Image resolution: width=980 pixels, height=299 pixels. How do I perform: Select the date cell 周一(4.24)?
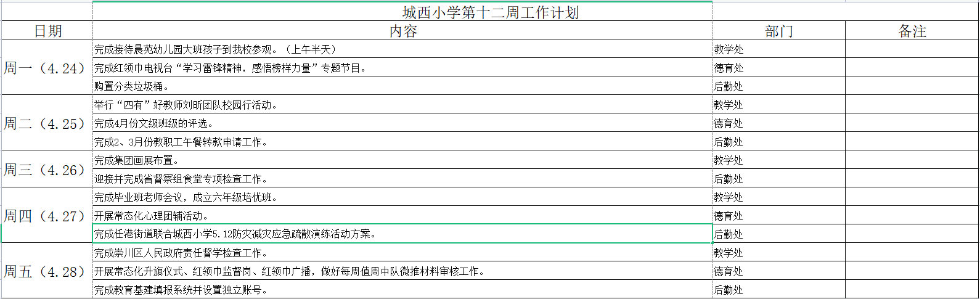click(x=47, y=67)
